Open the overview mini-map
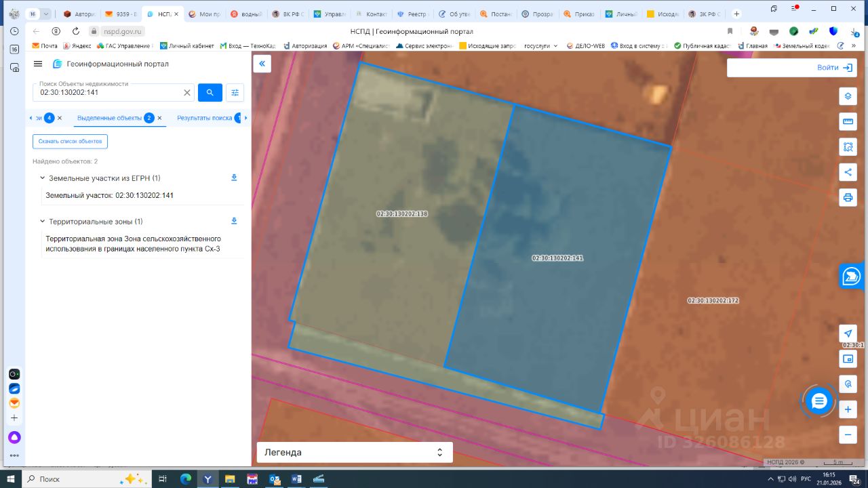The width and height of the screenshot is (868, 488). 848,359
